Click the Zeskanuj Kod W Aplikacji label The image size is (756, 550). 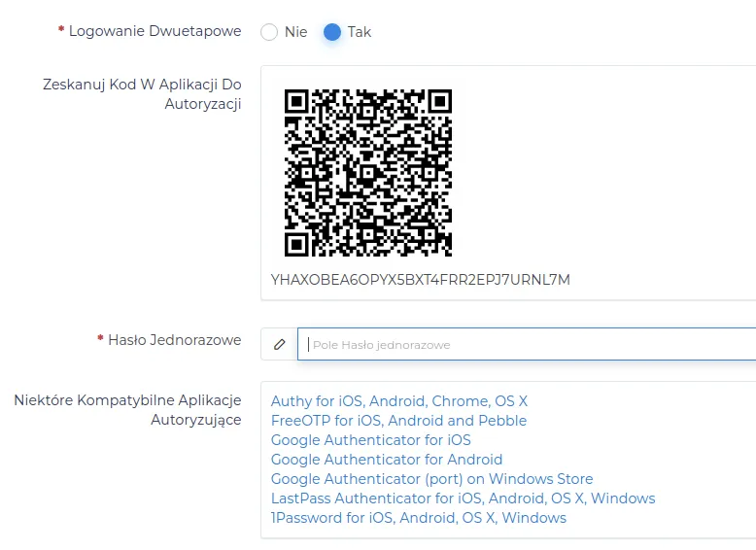click(x=142, y=94)
